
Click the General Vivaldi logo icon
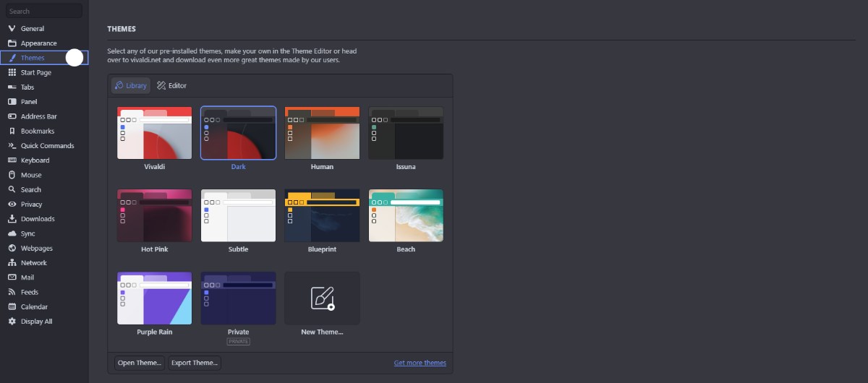12,28
